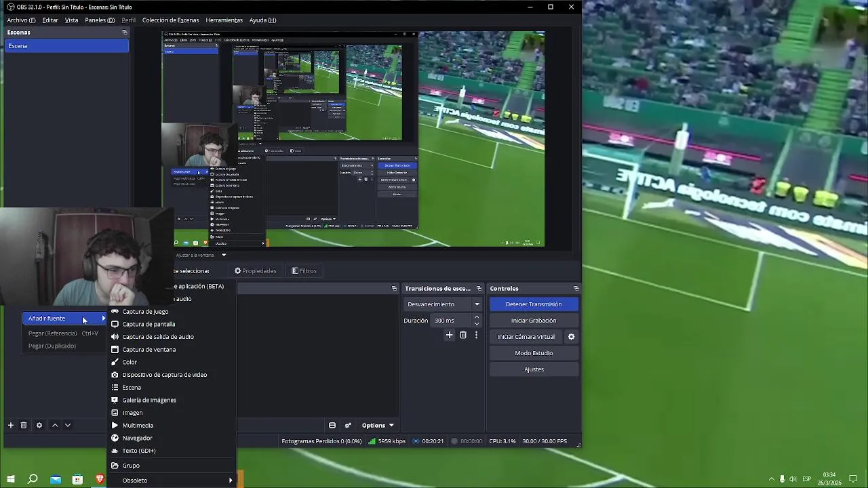Image resolution: width=868 pixels, height=488 pixels.
Task: Click Iniciar Cámara Virtual button
Action: (x=526, y=337)
